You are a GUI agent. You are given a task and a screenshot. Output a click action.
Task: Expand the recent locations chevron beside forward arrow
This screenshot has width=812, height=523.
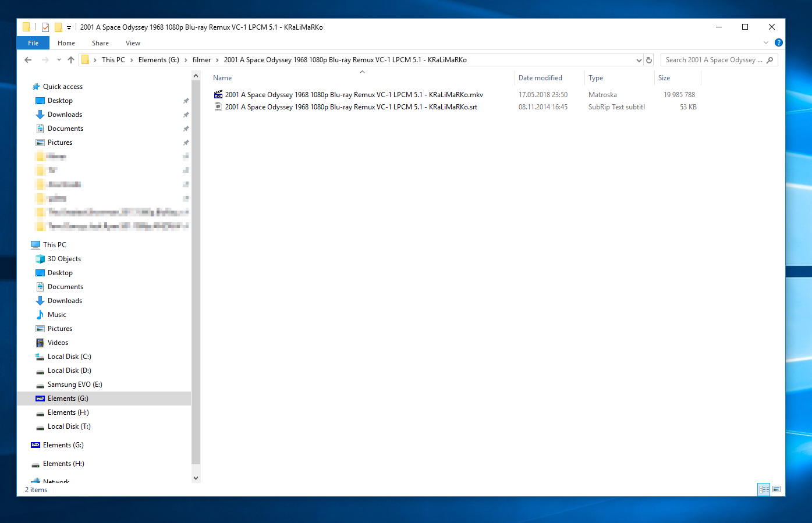[58, 59]
